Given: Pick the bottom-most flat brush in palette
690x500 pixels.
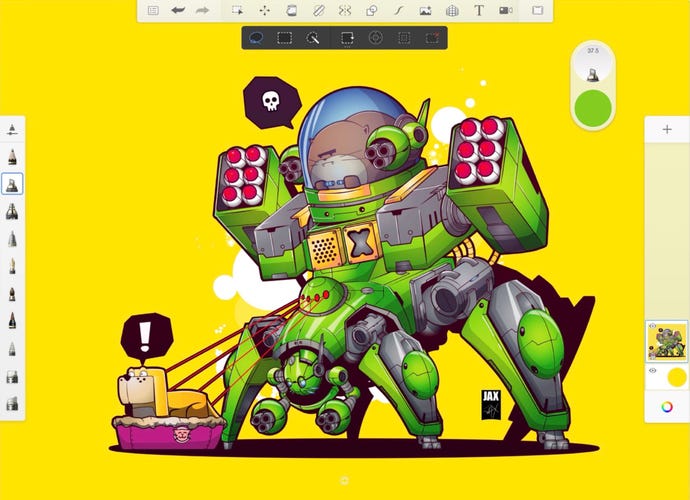Looking at the screenshot, I should (x=12, y=404).
